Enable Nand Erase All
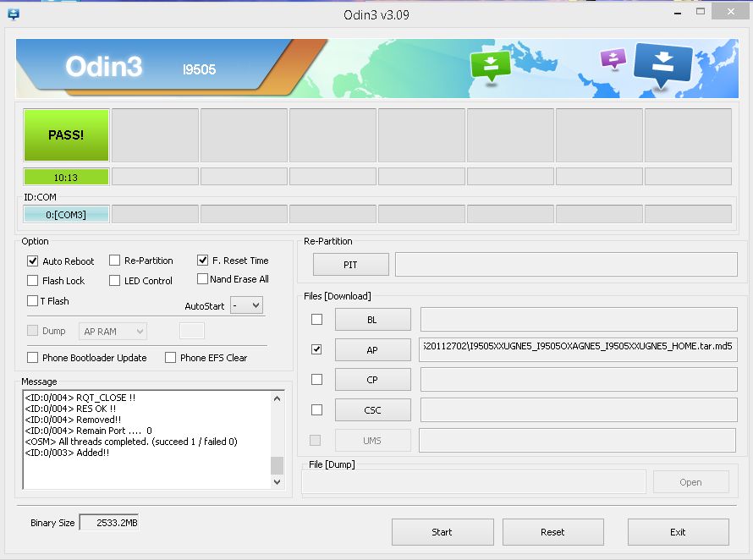This screenshot has height=560, width=753. coord(203,279)
